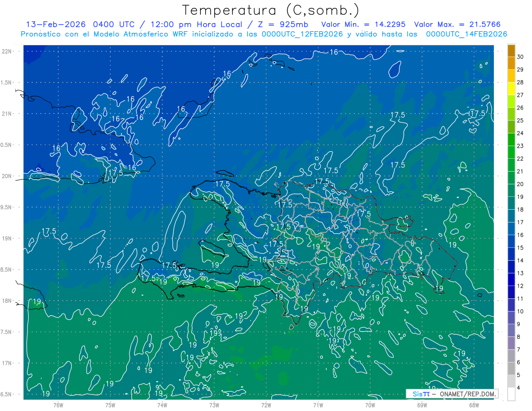Click the "13" label on the color scale
Viewport: 532px width, 411px height.
click(520, 274)
